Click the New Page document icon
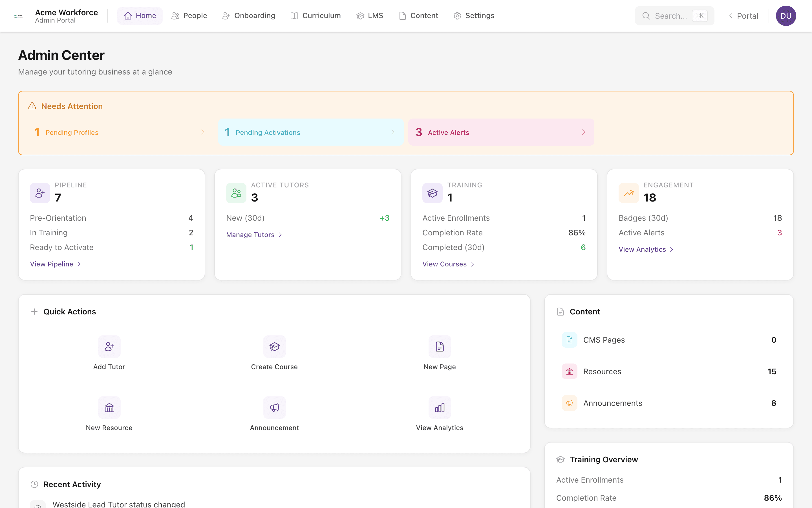Image resolution: width=812 pixels, height=508 pixels. coord(440,346)
